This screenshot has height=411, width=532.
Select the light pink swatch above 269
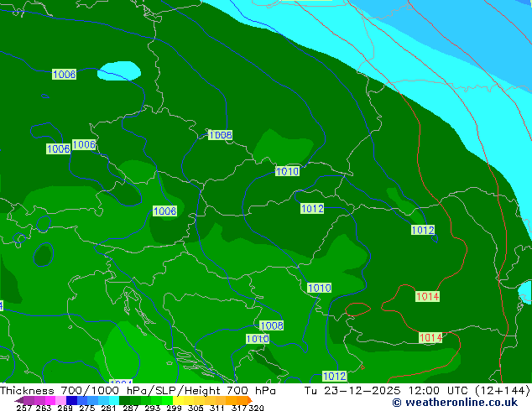coord(60,400)
